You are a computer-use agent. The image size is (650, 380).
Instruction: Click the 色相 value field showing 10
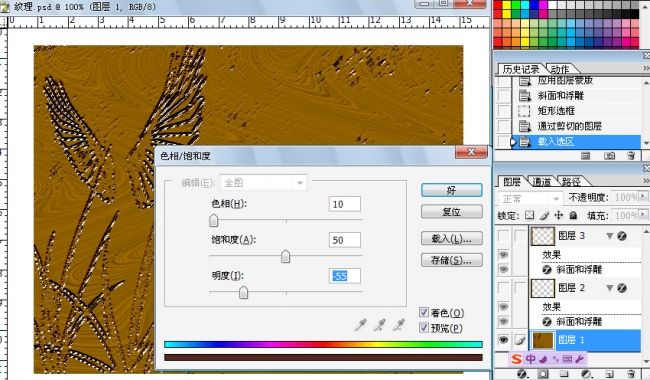(344, 204)
